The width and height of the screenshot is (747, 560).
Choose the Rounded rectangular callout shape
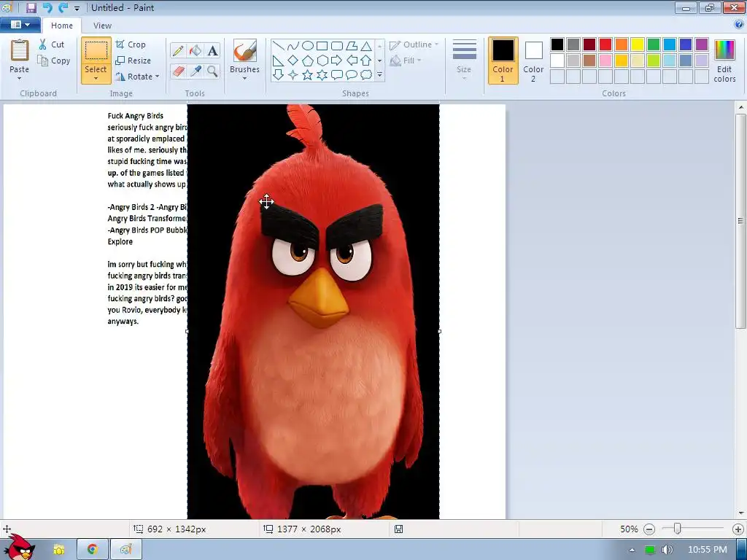337,75
